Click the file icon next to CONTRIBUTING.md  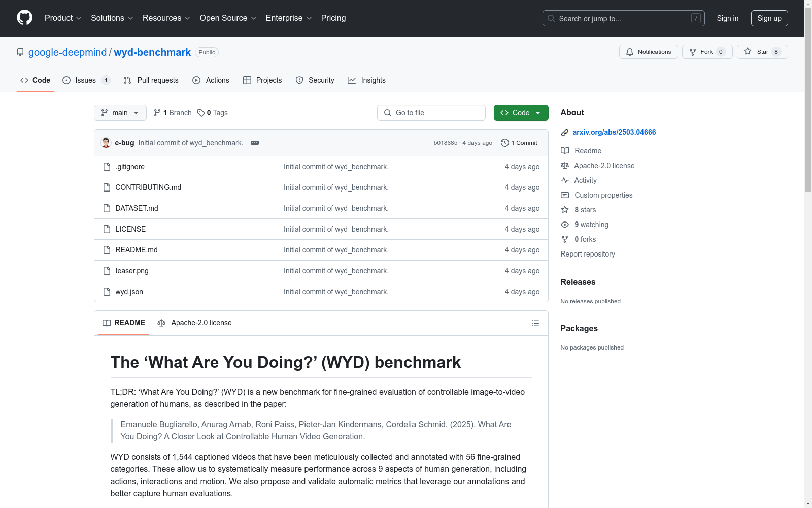point(107,187)
